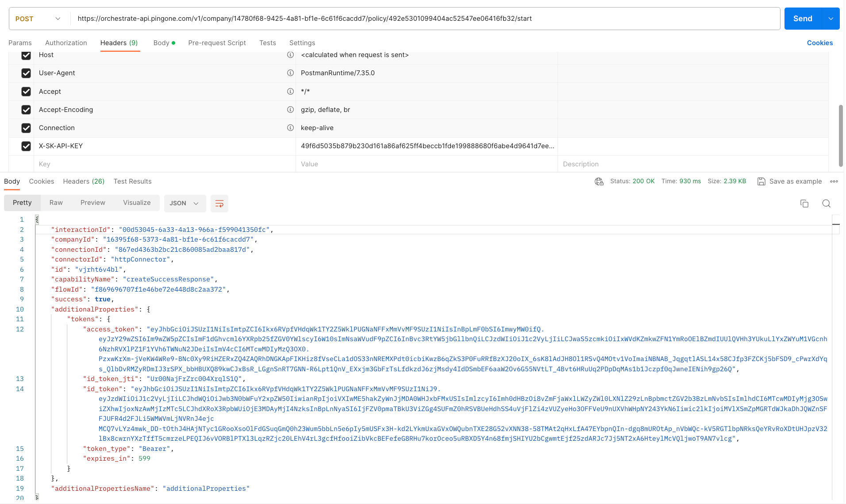This screenshot has height=504, width=846.
Task: Open the Cookies link
Action: click(819, 43)
